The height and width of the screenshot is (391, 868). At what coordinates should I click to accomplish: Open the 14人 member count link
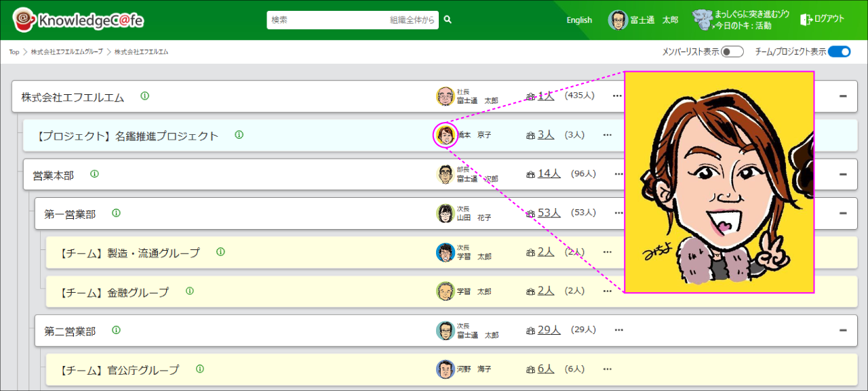point(549,173)
